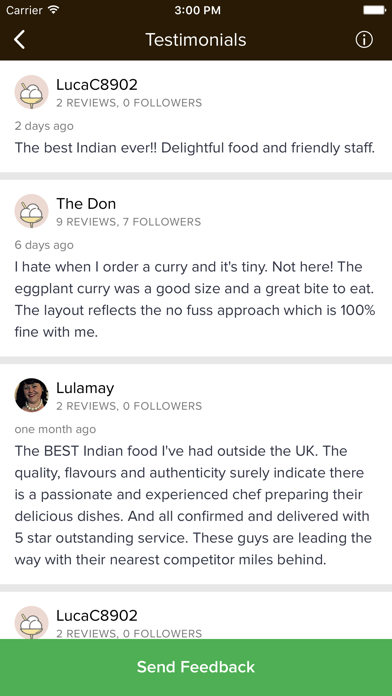Viewport: 392px width, 696px height.
Task: Open LucaC8902 username in first review
Action: tap(97, 84)
